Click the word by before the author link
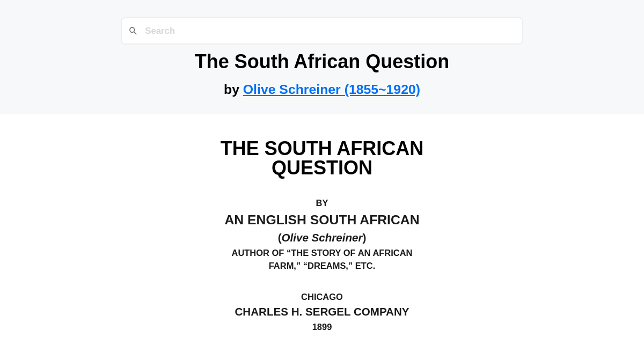644x337 pixels. (x=231, y=89)
